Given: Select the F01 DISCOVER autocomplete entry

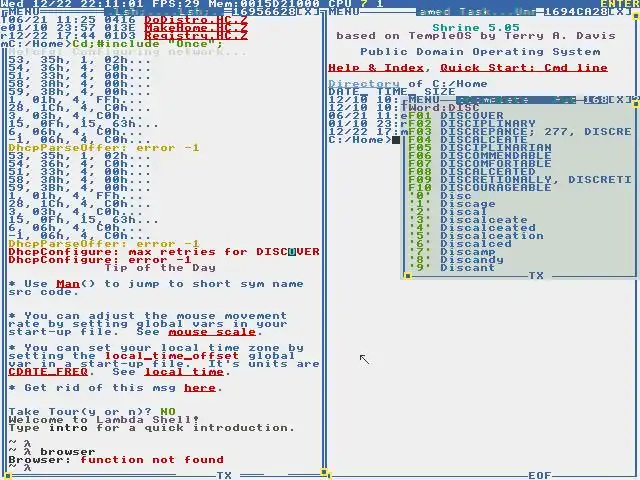Looking at the screenshot, I should click(x=456, y=116).
